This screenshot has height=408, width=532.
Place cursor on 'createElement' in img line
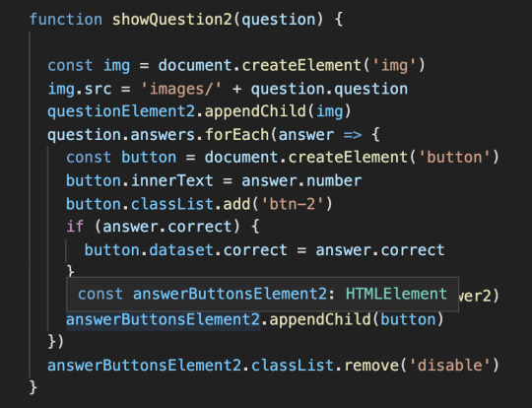point(301,65)
